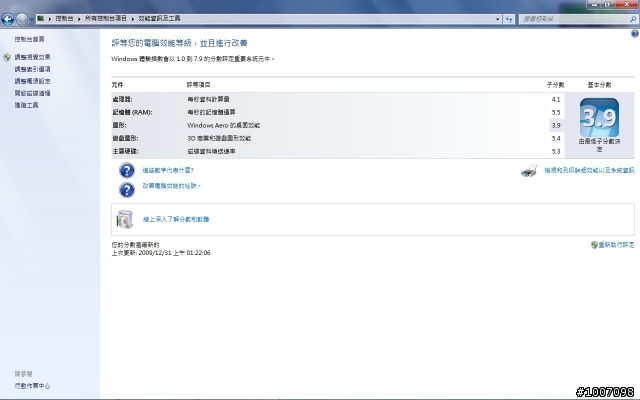Image resolution: width=640 pixels, height=400 pixels.
Task: Select 控制台 breadcrumb segment
Action: (64, 18)
